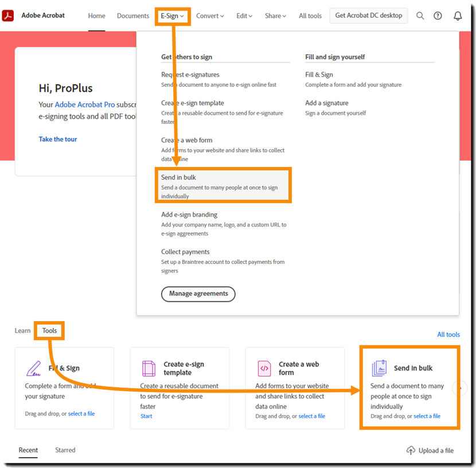Open the Documents tab
This screenshot has width=476, height=468.
click(133, 16)
